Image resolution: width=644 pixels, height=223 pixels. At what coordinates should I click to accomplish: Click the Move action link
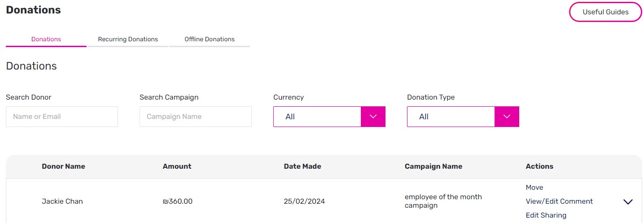coord(534,188)
